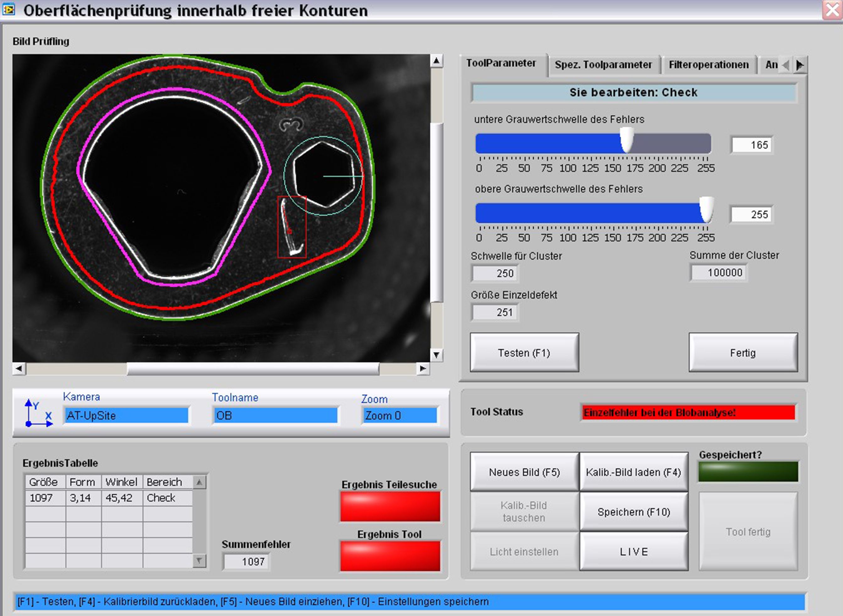Click the tab strip left scroll arrow
This screenshot has width=843, height=616.
786,65
